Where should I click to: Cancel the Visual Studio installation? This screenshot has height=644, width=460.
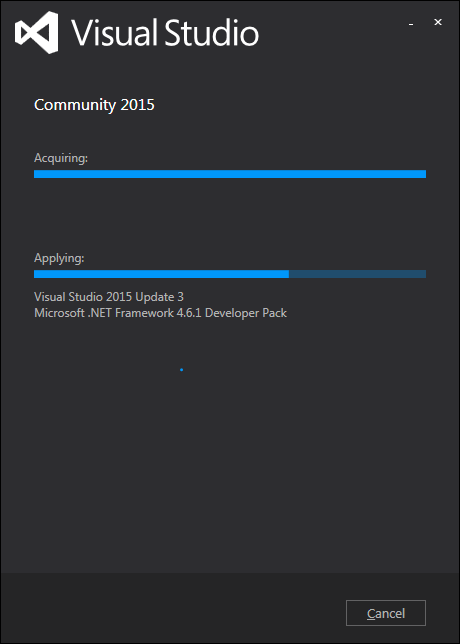point(386,613)
